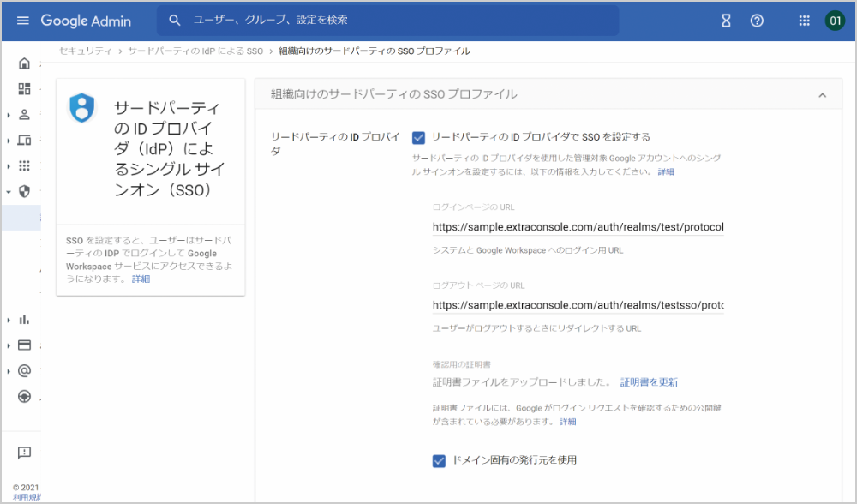Expand the Reports sidebar section arrow
The image size is (857, 504).
tap(9, 321)
